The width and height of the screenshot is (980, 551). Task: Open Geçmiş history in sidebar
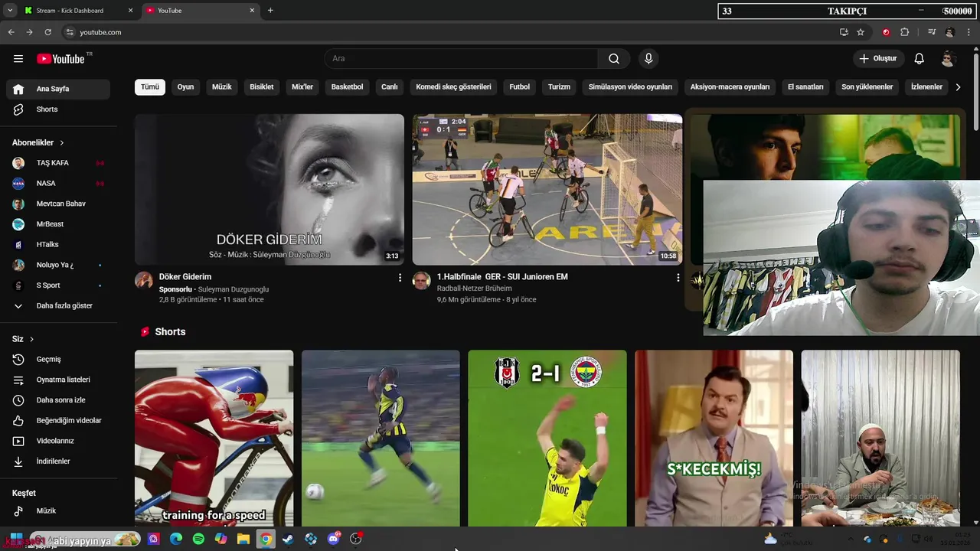pyautogui.click(x=58, y=359)
